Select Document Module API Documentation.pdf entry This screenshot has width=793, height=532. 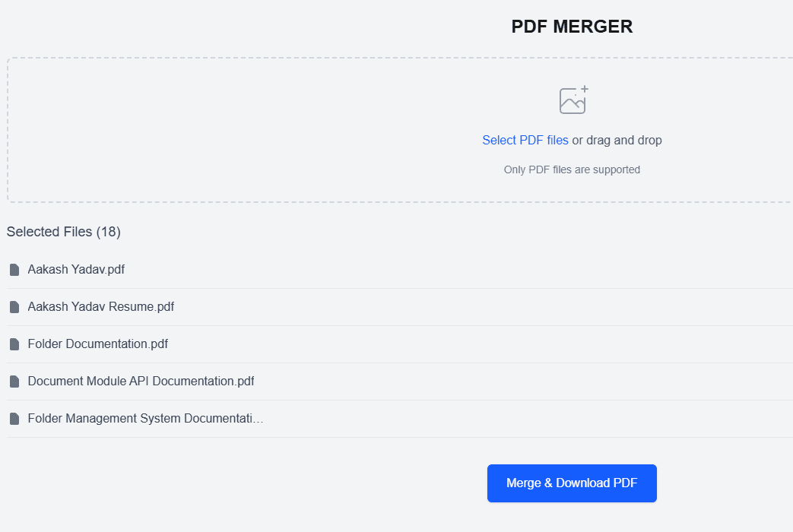[x=141, y=381]
